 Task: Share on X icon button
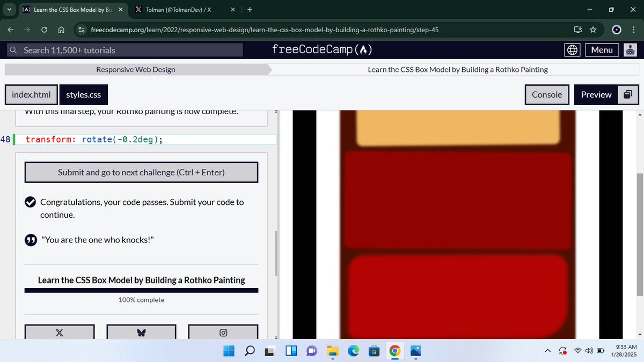coord(60,333)
